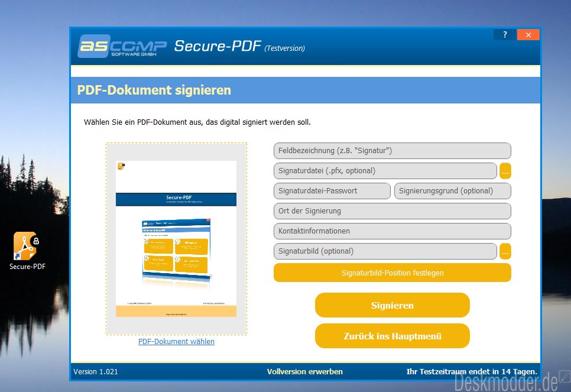571x392 pixels.
Task: Focus the Signierungsgrund (optional) field
Action: (x=453, y=191)
